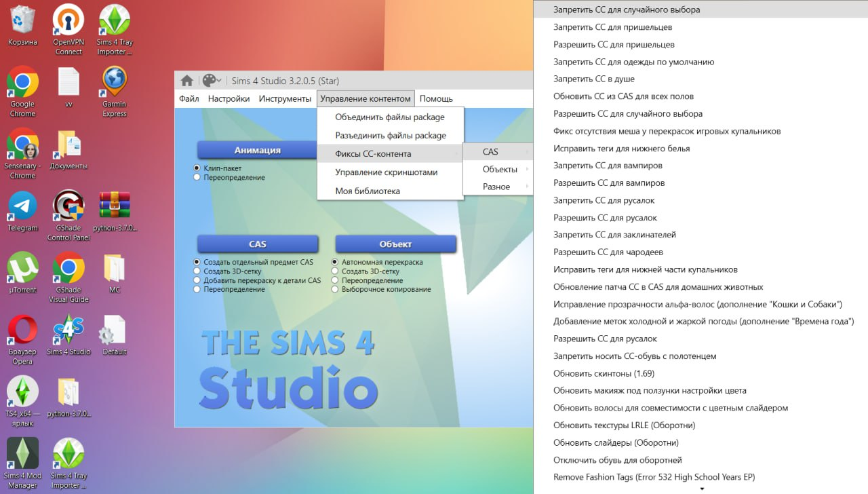Run Запретить CC для пришельцев
The height and width of the screenshot is (494, 868).
pos(701,27)
